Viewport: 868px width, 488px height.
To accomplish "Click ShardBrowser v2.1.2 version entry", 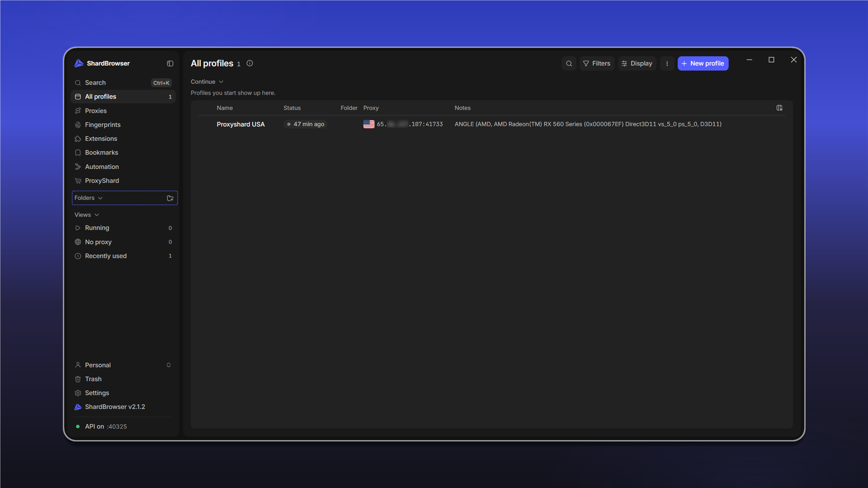I will [x=123, y=407].
